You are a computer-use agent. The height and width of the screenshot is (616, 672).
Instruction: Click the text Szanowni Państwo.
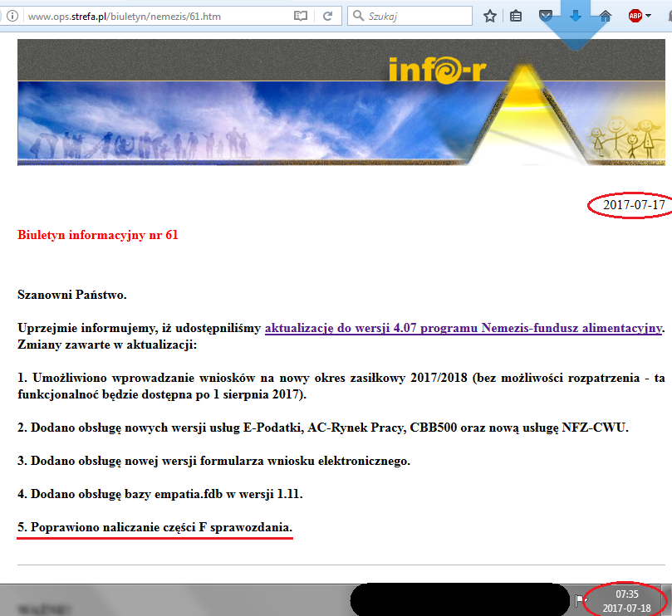(x=72, y=295)
